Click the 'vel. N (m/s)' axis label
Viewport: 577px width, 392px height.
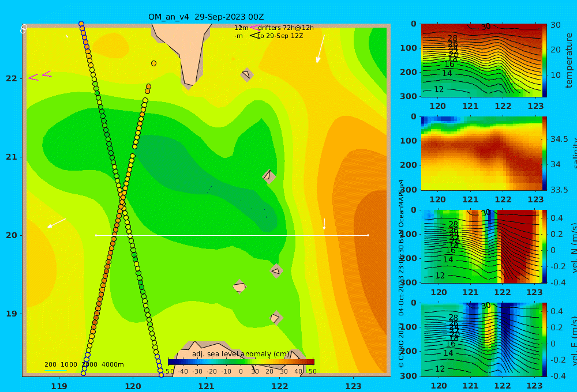click(x=574, y=247)
